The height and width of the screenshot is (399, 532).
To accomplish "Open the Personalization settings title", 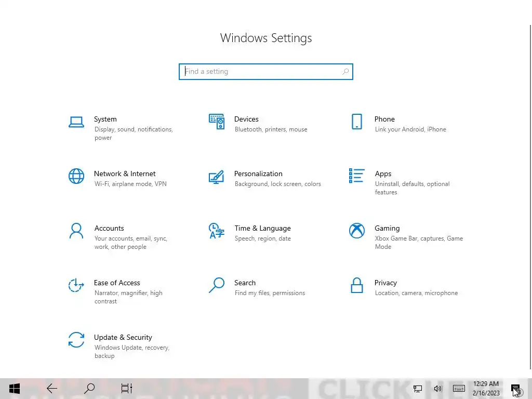I will (x=258, y=174).
